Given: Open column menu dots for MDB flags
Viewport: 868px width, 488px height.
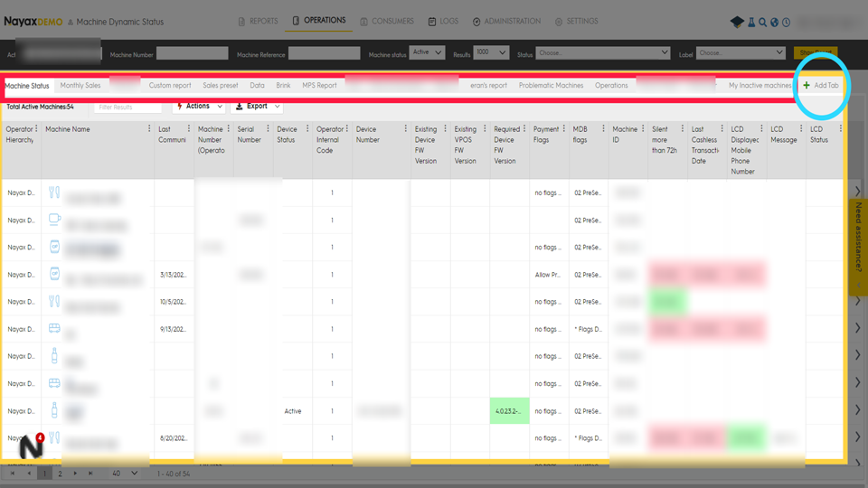Looking at the screenshot, I should (x=603, y=128).
